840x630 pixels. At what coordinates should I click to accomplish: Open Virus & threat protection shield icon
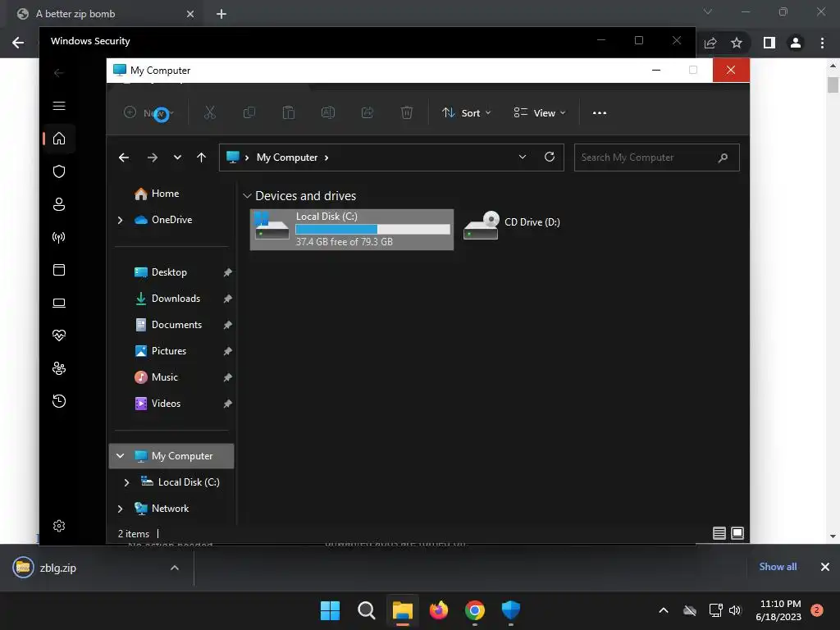(x=59, y=171)
